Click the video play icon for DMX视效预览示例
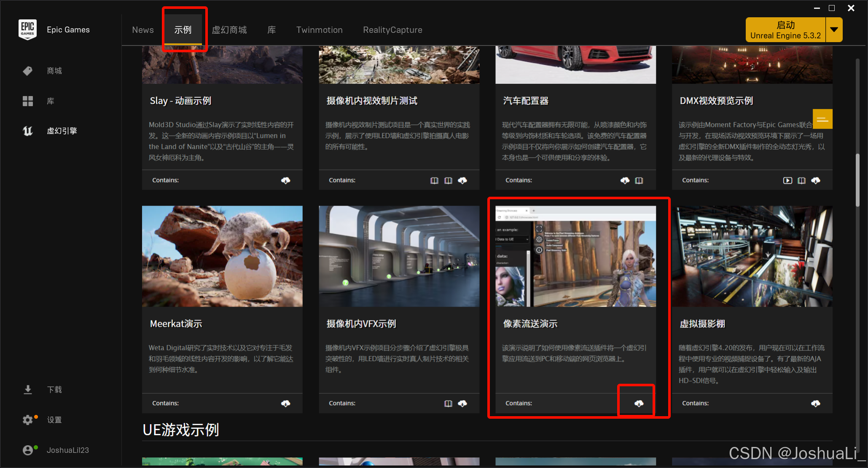 click(x=787, y=180)
